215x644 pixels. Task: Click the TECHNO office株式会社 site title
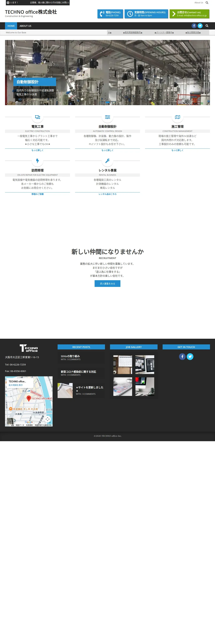point(31,12)
